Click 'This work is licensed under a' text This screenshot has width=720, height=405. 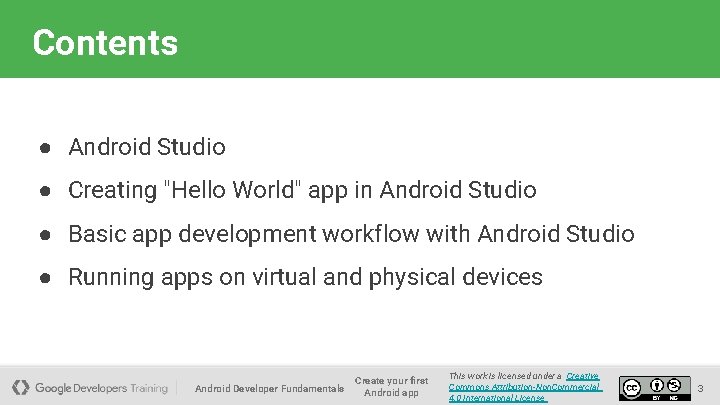(x=505, y=376)
